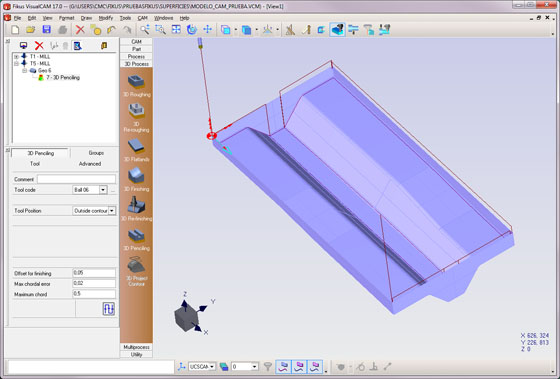Click the Utility panel button

click(x=136, y=354)
